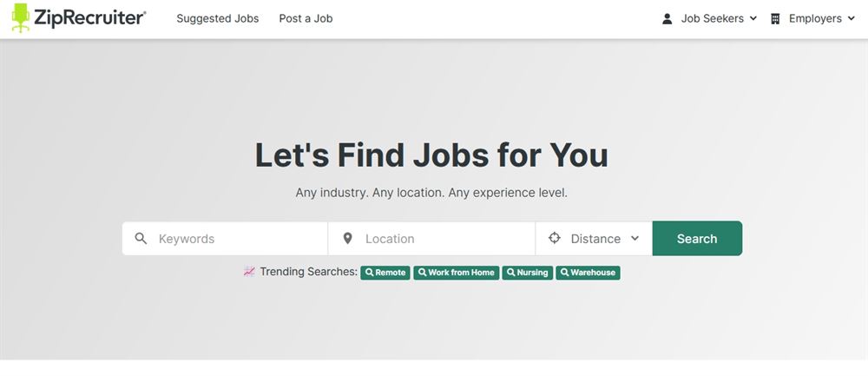
Task: Select the Work from Home trending search
Action: click(457, 273)
